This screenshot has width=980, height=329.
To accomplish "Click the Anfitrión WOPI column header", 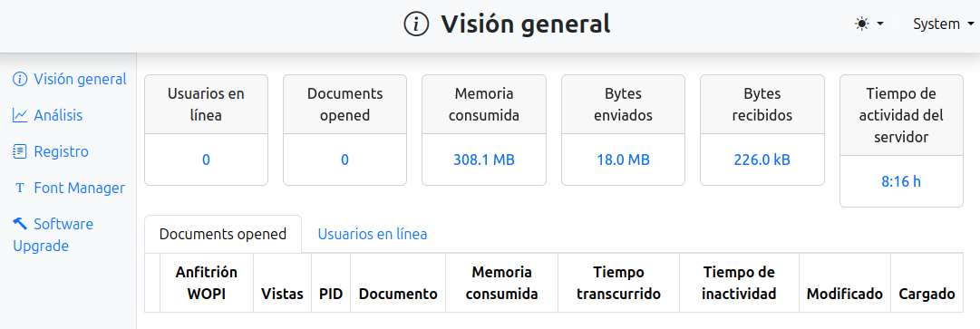I will tap(207, 283).
